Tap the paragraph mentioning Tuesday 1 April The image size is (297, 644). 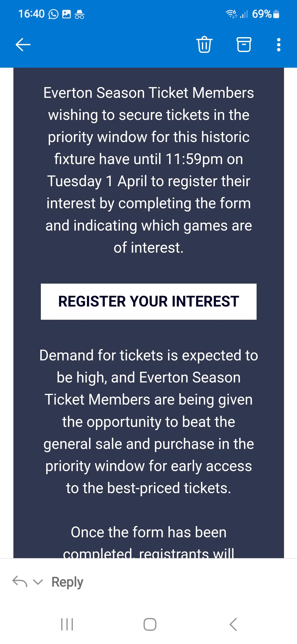point(149,170)
